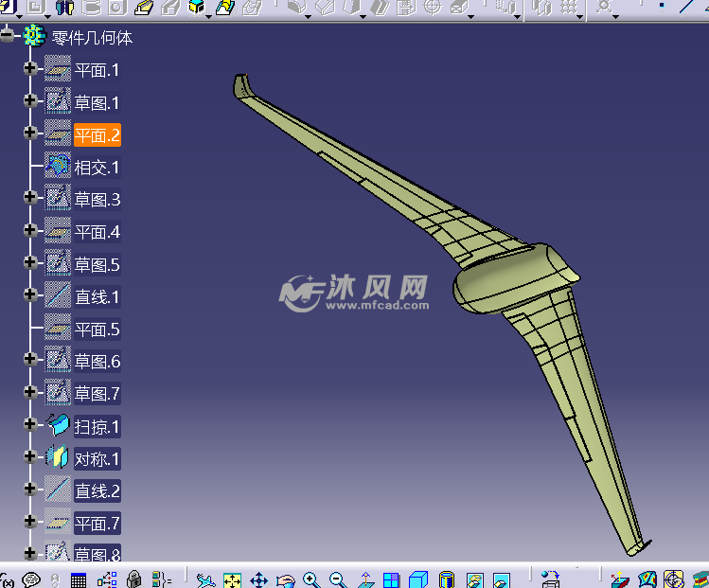Click the comment speech-bubble icon
Screen dimensions: 709x588
[x=31, y=580]
